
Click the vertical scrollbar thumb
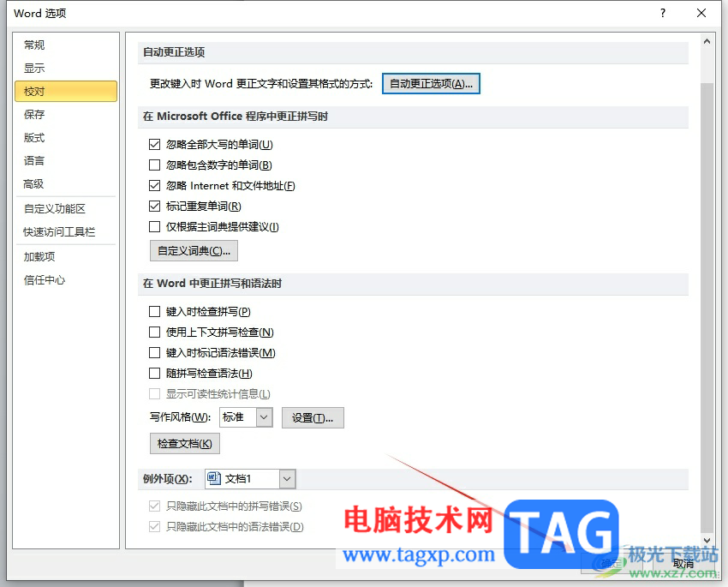707,308
